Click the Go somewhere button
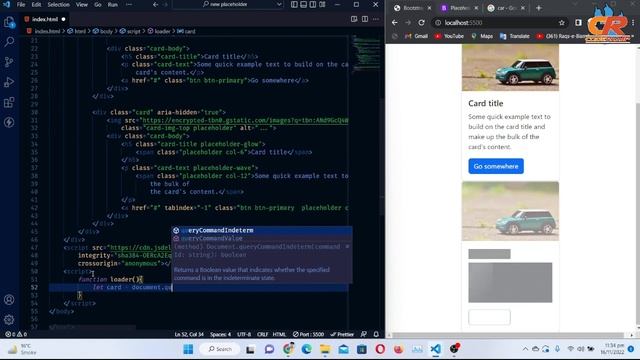The height and width of the screenshot is (360, 640). 496,166
